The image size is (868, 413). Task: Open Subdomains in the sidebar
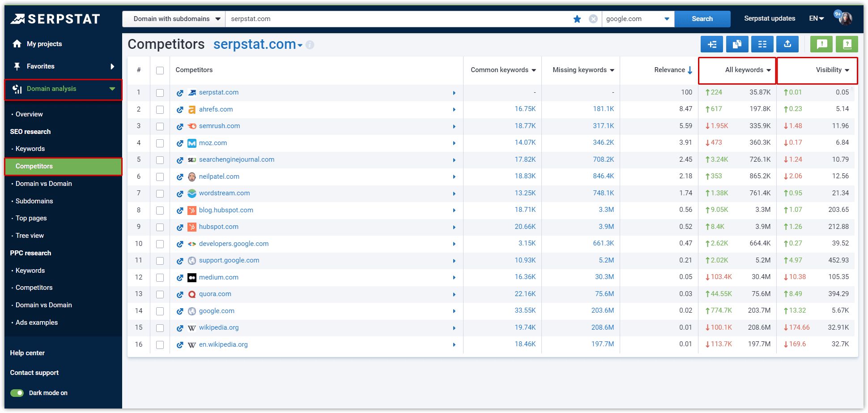click(34, 201)
